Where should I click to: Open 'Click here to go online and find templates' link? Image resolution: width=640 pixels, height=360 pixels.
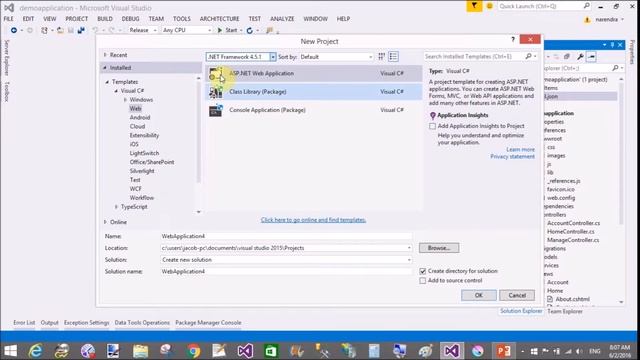313,220
